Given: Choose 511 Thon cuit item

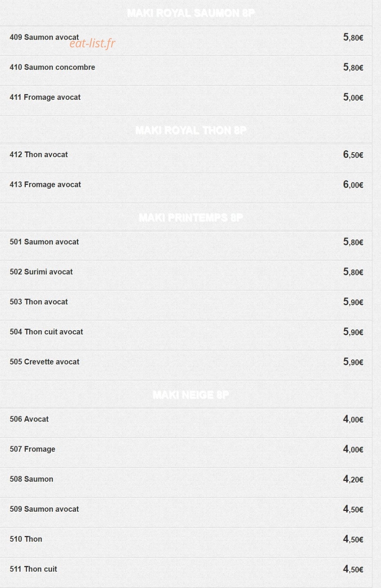Looking at the screenshot, I should click(186, 573).
